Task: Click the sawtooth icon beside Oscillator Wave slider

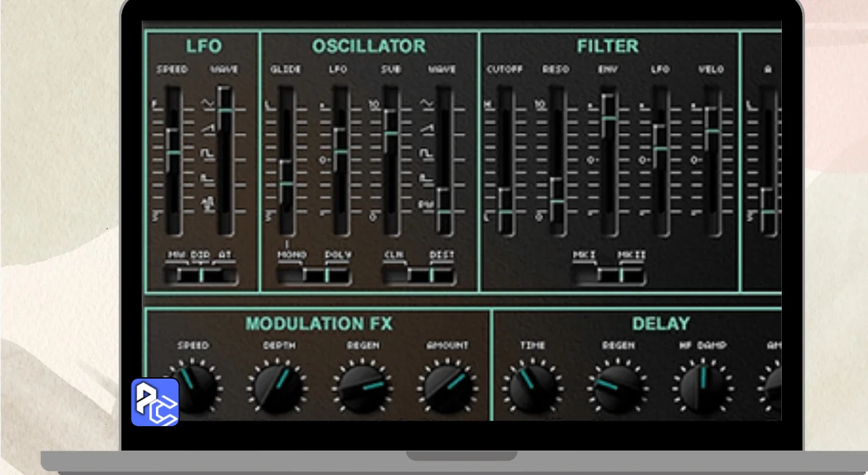Action: click(427, 128)
